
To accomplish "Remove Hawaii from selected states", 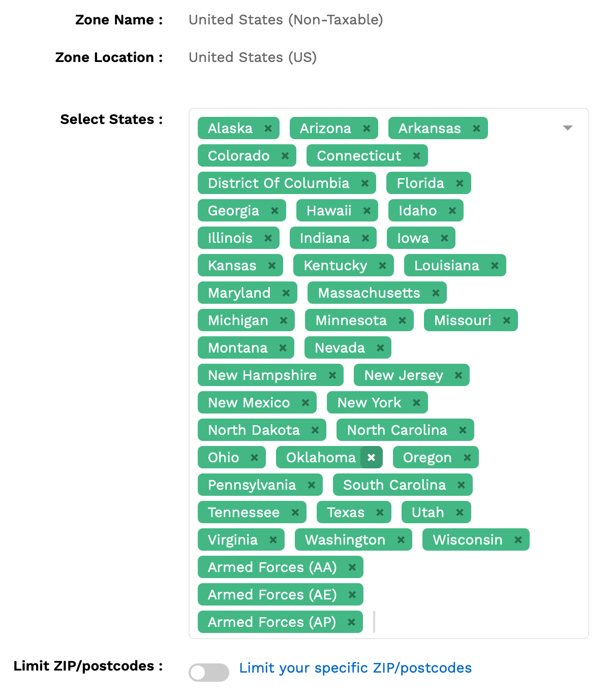I will click(366, 211).
